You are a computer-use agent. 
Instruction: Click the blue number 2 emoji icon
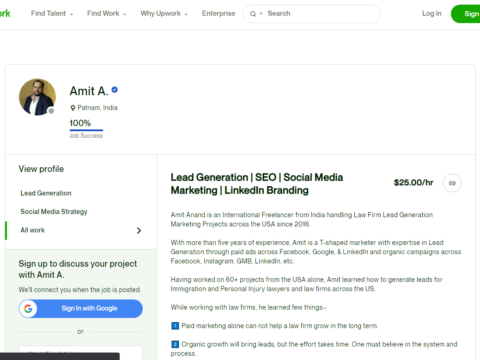click(175, 344)
